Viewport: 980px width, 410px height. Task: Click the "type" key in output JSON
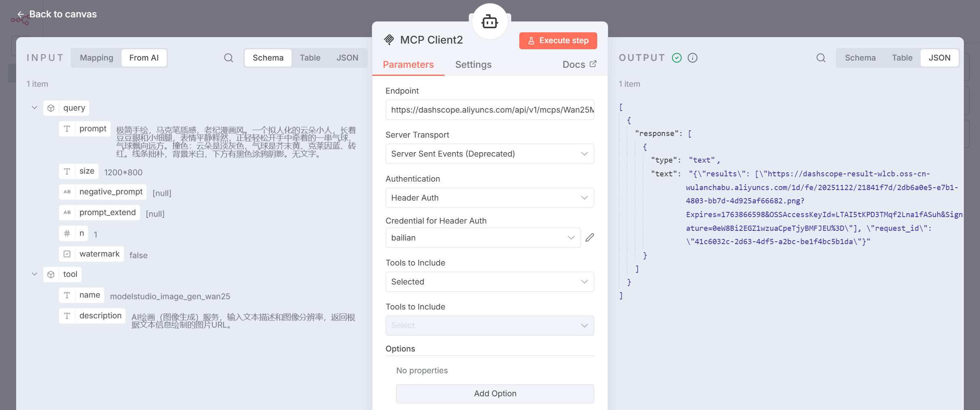click(665, 160)
